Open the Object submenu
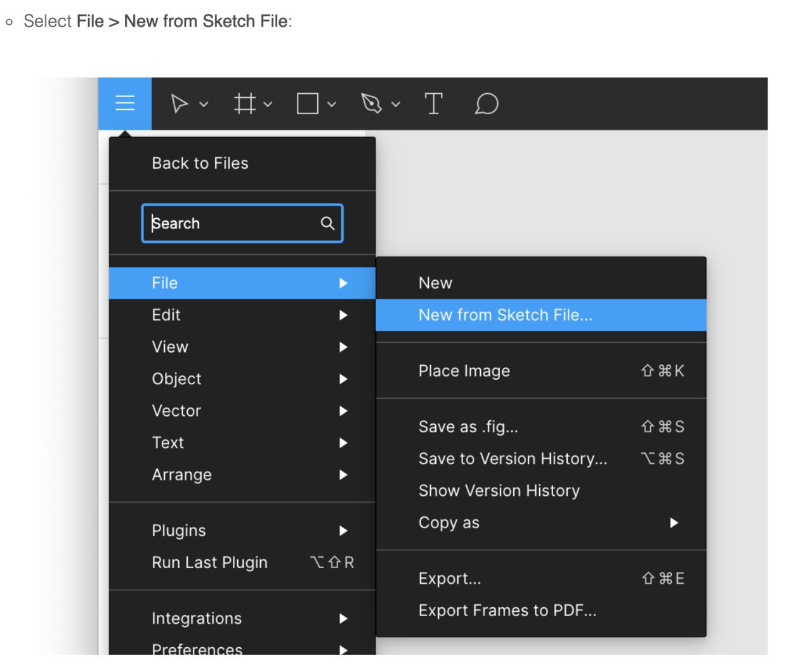Viewport: 812px width, 672px height. (242, 378)
